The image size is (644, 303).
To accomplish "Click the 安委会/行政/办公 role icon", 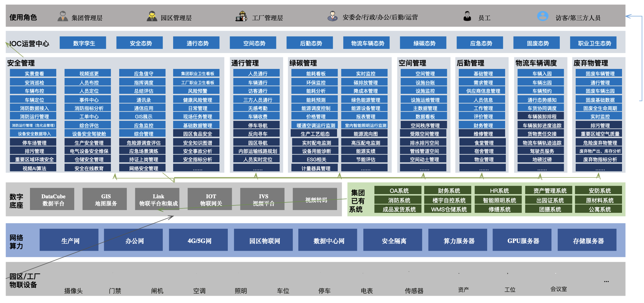I will pyautogui.click(x=332, y=16).
